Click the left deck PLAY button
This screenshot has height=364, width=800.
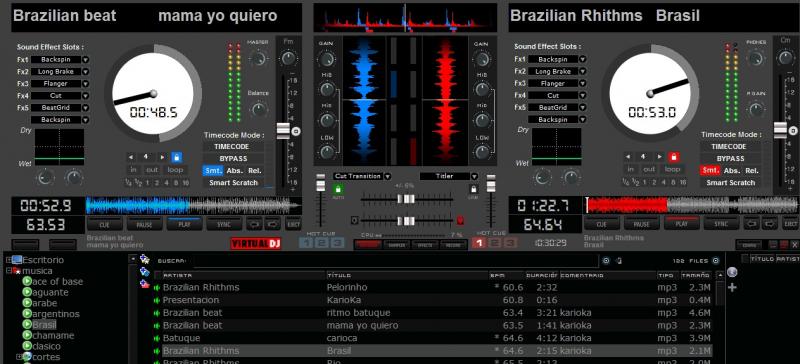(184, 224)
